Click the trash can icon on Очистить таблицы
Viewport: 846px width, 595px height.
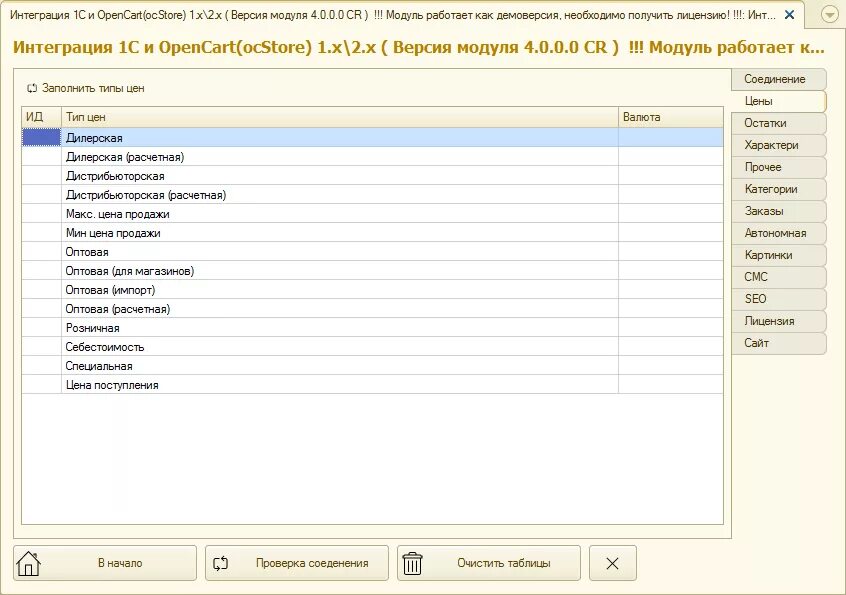[413, 563]
